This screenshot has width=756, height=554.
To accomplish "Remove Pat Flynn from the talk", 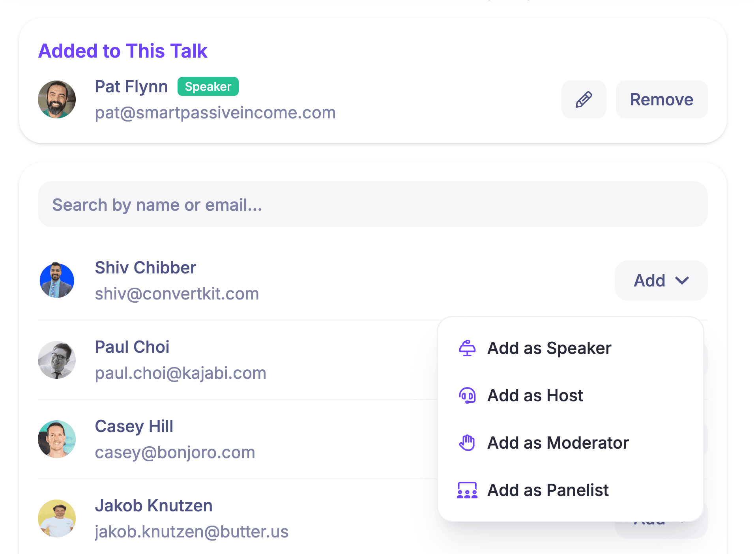I will point(661,99).
